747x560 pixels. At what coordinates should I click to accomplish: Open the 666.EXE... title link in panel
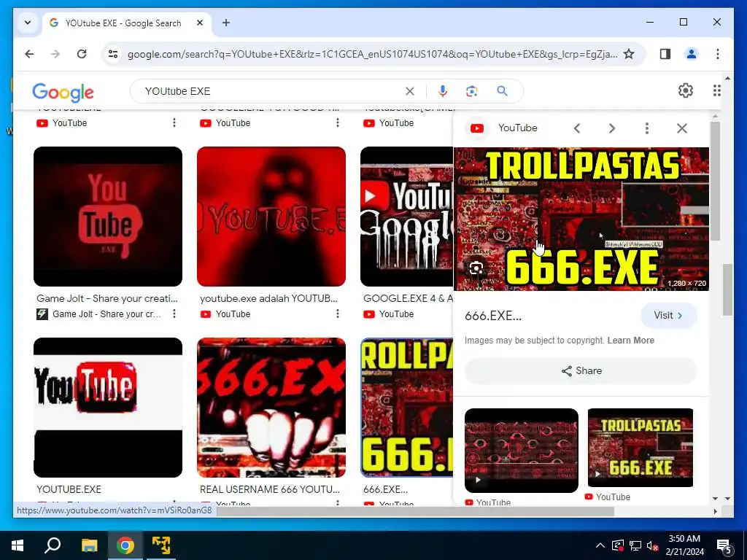(x=493, y=316)
